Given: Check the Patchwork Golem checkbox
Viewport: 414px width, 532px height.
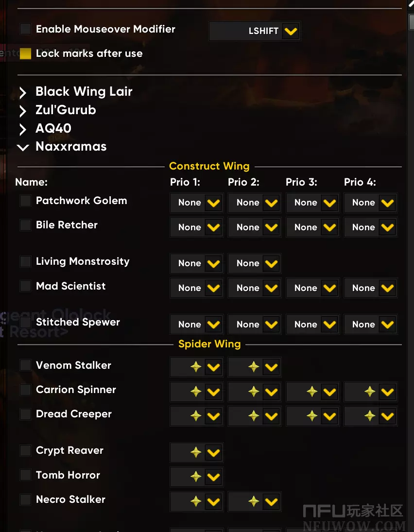Looking at the screenshot, I should tap(25, 201).
